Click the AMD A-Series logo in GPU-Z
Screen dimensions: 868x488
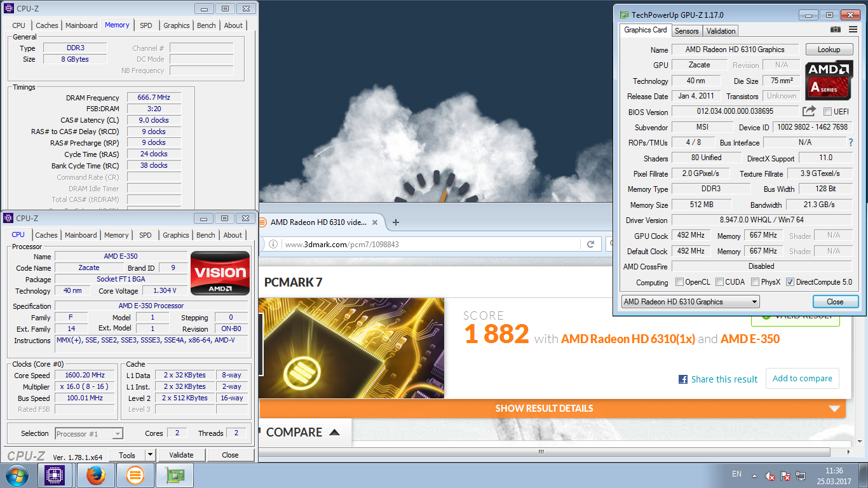[829, 81]
